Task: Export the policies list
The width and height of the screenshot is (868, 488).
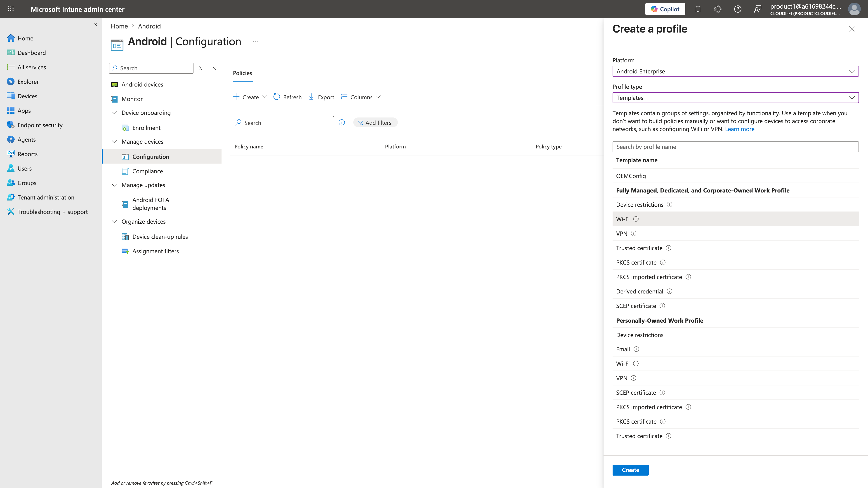Action: pyautogui.click(x=321, y=97)
